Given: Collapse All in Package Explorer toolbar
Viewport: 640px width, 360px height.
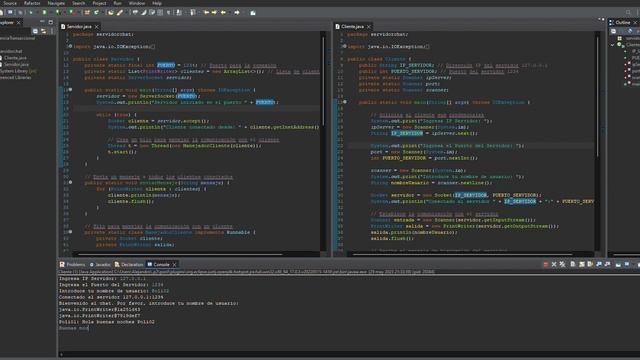Looking at the screenshot, I should click(x=35, y=31).
